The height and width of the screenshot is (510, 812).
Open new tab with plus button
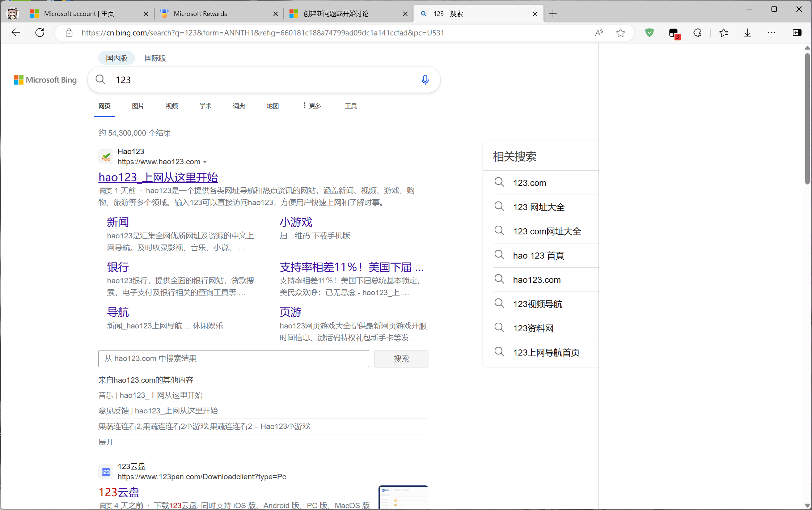553,14
